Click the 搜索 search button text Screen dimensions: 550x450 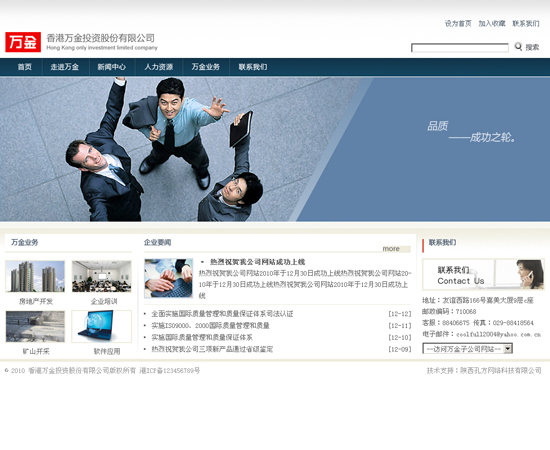[532, 47]
